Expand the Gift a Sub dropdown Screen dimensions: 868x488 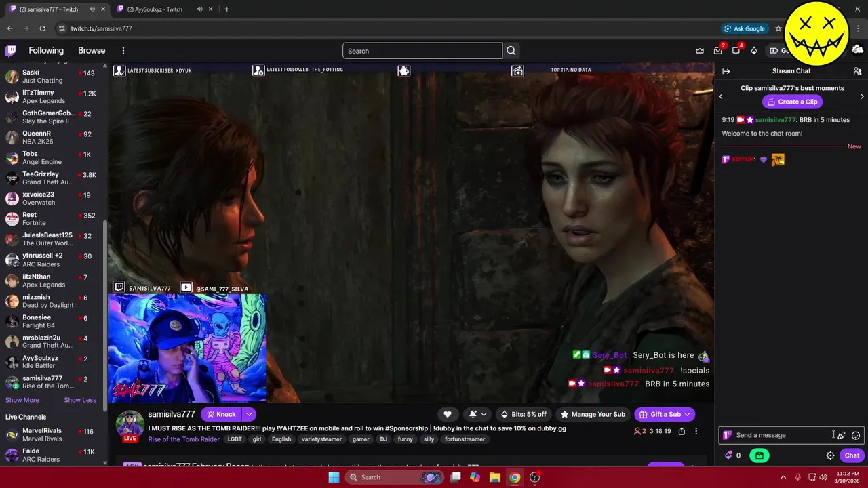[x=687, y=414]
